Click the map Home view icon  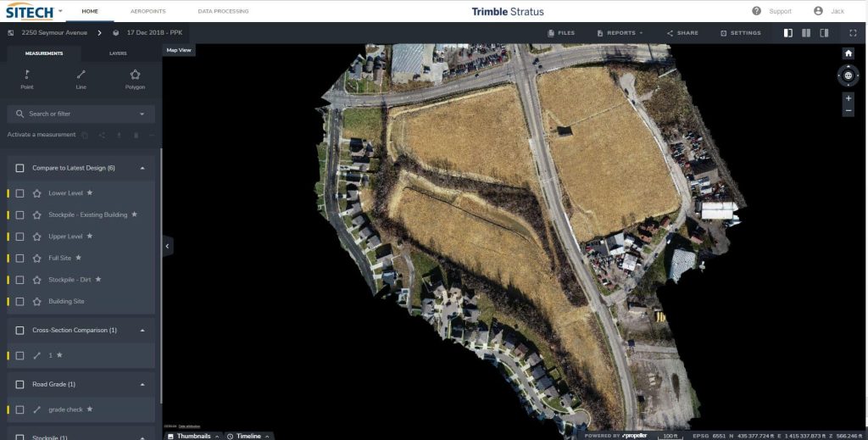pos(849,53)
